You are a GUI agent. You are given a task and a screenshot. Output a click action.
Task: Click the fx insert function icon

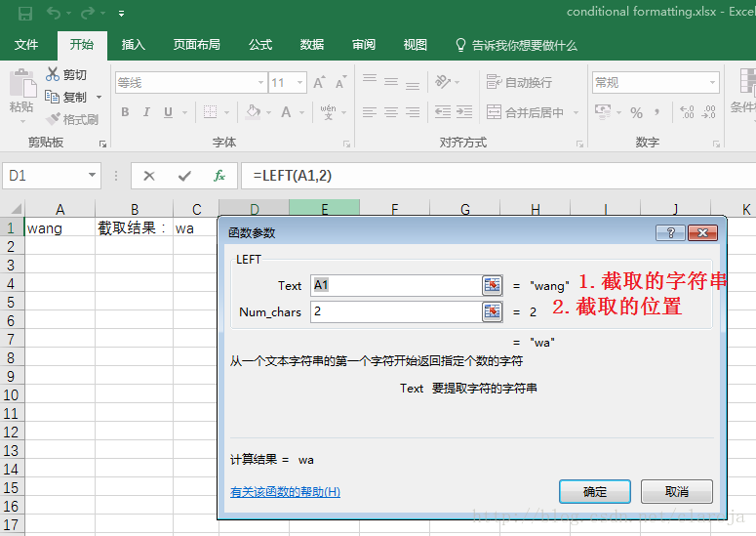click(x=219, y=176)
